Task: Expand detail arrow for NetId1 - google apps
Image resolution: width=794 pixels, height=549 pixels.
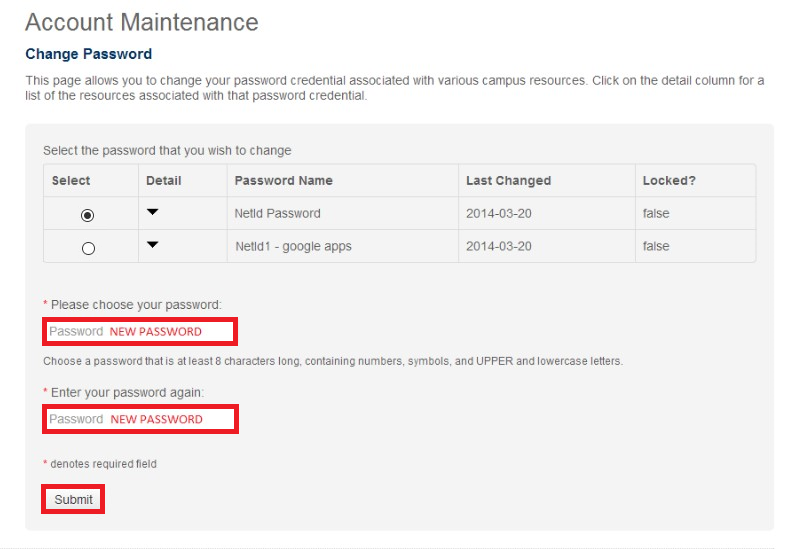Action: pyautogui.click(x=152, y=245)
